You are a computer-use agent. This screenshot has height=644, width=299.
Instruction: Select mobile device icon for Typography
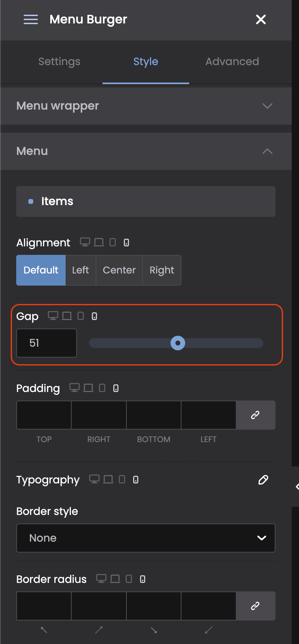click(x=136, y=480)
